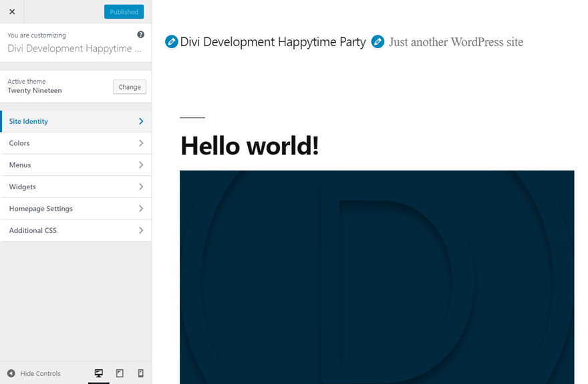The width and height of the screenshot is (588, 384).
Task: Open the Additional CSS section
Action: click(76, 230)
